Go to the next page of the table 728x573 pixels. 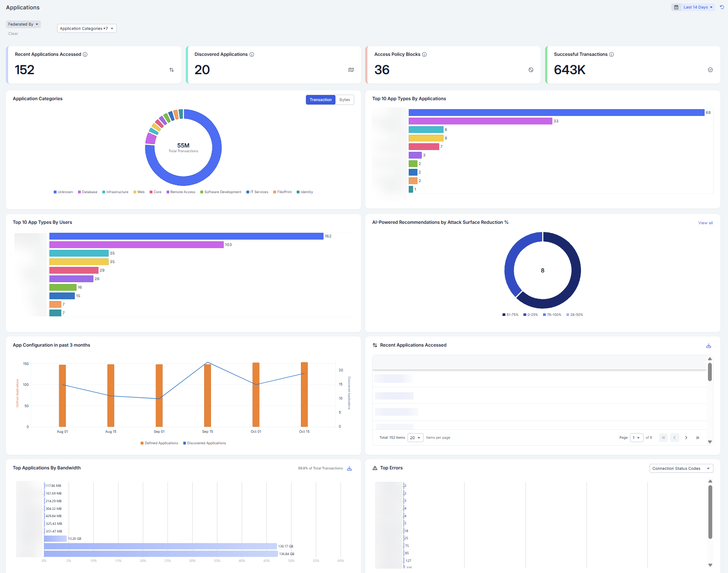(686, 438)
